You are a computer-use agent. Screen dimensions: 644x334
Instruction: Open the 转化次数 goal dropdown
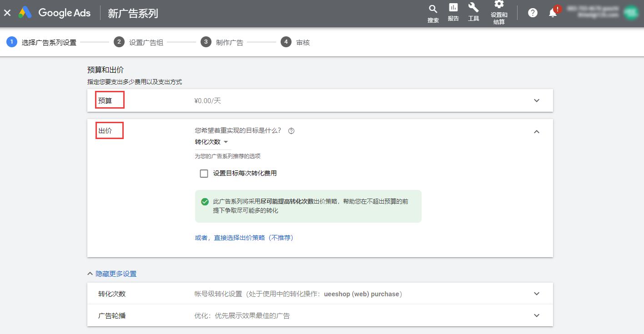coord(211,142)
